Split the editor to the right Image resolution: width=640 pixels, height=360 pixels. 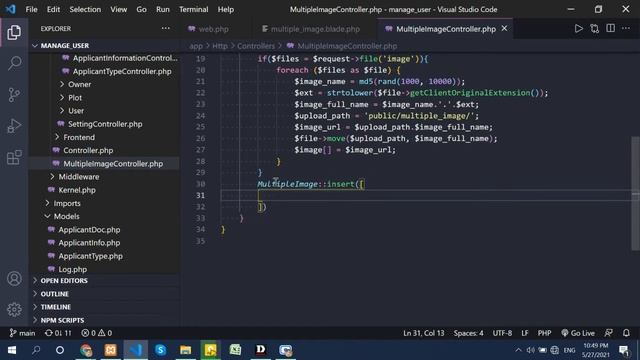610,29
